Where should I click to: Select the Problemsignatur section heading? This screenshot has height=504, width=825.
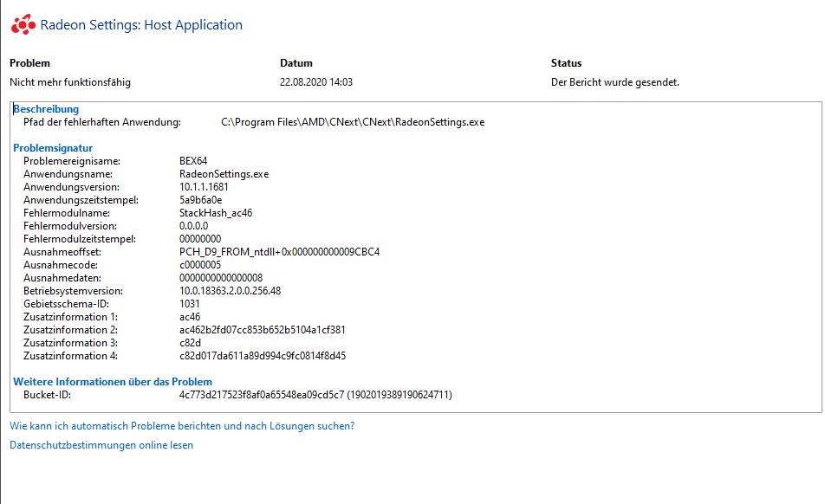click(53, 148)
